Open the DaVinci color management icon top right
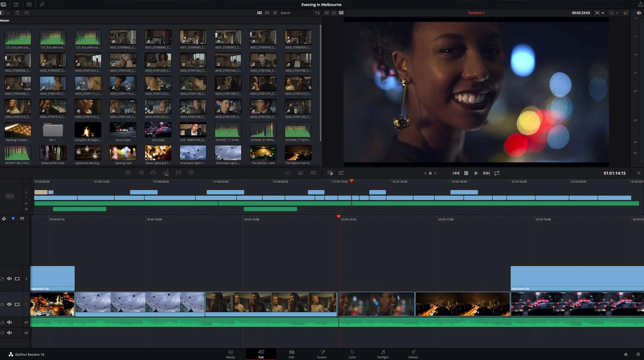Image resolution: width=644 pixels, height=360 pixels. point(626,13)
